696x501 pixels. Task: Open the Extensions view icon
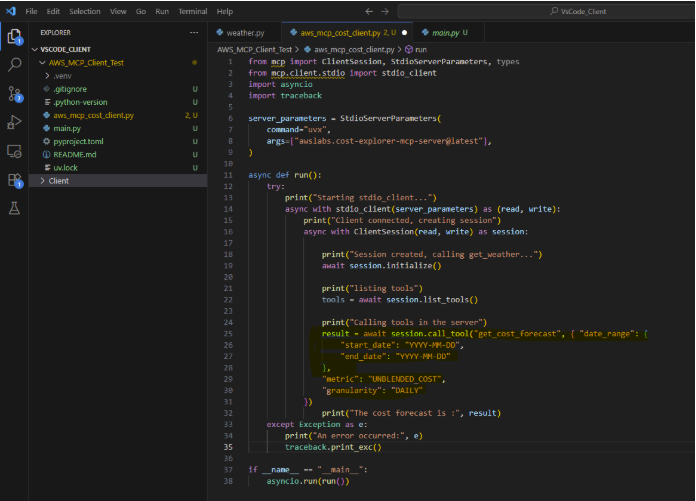coord(14,180)
